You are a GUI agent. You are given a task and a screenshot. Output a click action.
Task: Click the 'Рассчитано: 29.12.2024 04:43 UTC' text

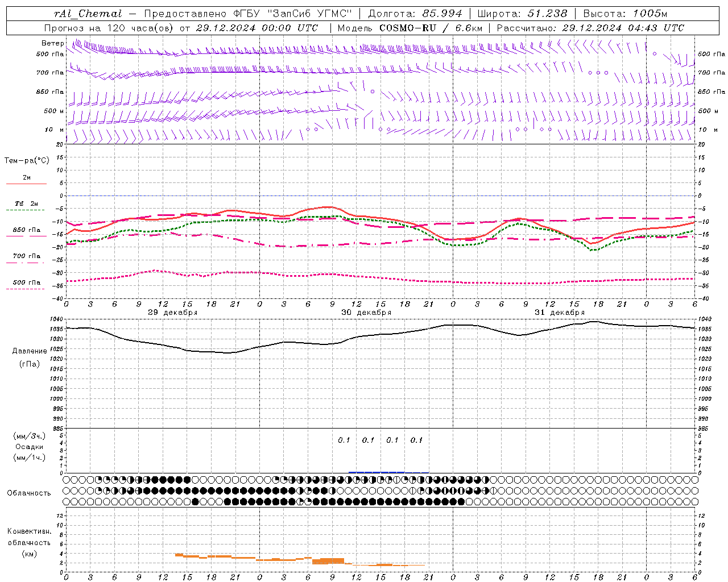[590, 28]
